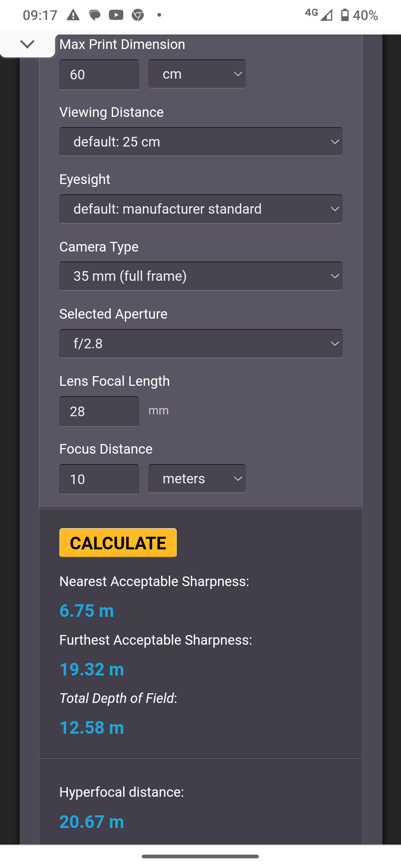Viewport: 401px width, 868px height.
Task: Tap the collapse chevron at top left
Action: [x=27, y=44]
